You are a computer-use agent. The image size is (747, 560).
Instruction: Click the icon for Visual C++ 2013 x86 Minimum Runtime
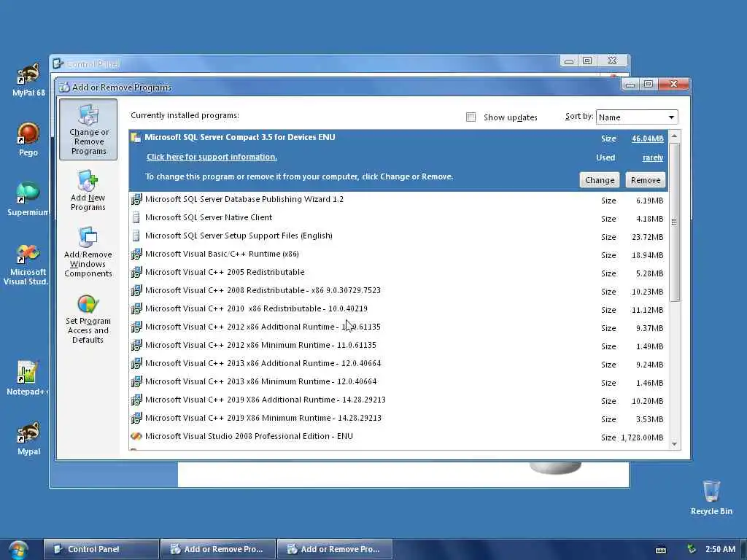[136, 382]
